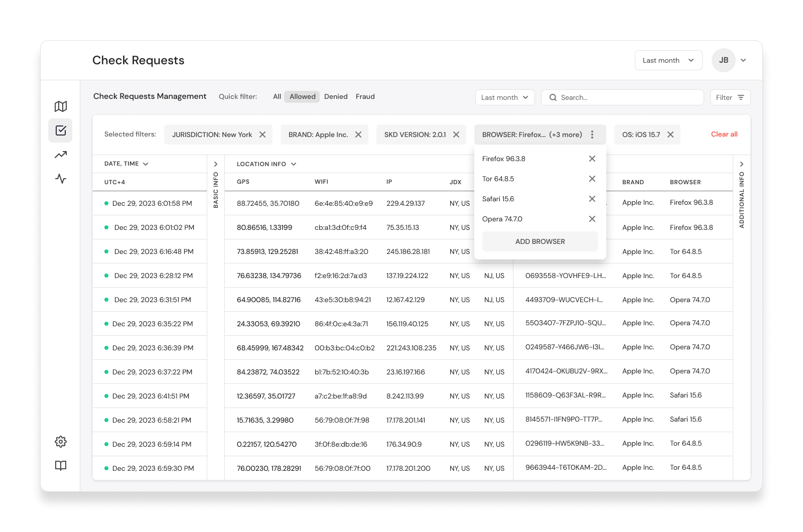
Task: Click GPS value 15.71635, 3.29980
Action: point(265,420)
